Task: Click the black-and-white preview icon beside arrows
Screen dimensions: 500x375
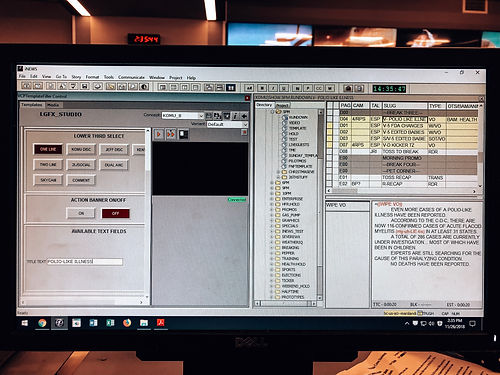Action: (183, 134)
